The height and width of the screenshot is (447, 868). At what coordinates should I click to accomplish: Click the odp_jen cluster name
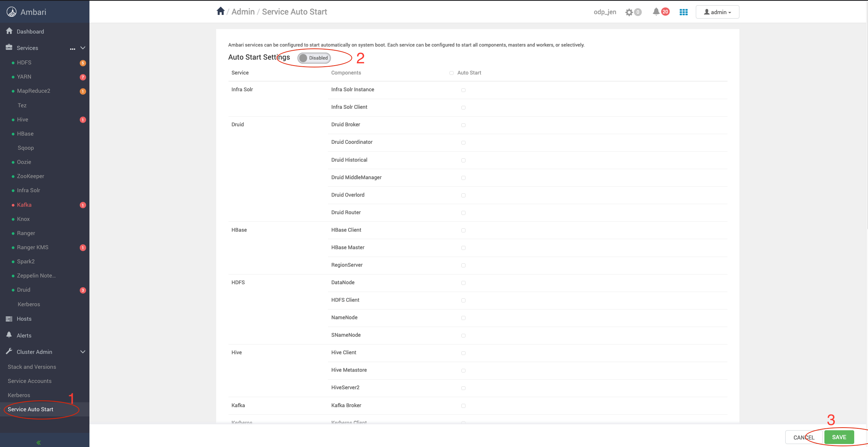pos(605,12)
